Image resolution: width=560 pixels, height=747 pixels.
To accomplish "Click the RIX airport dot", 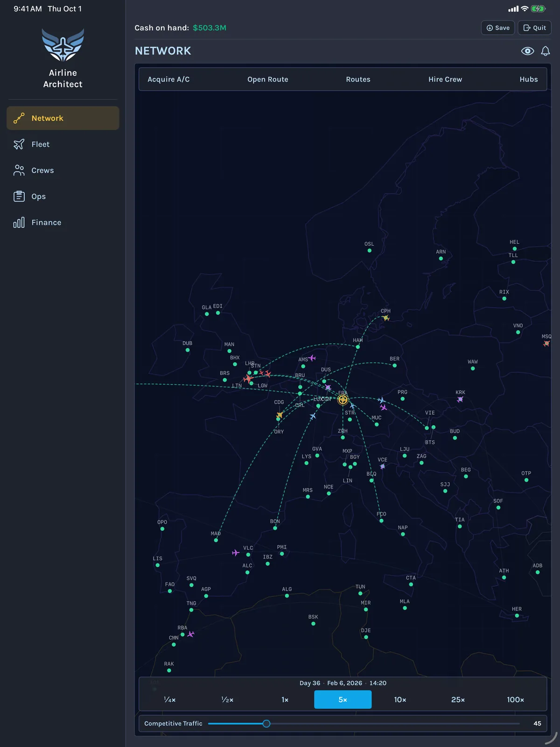I will pyautogui.click(x=504, y=299).
